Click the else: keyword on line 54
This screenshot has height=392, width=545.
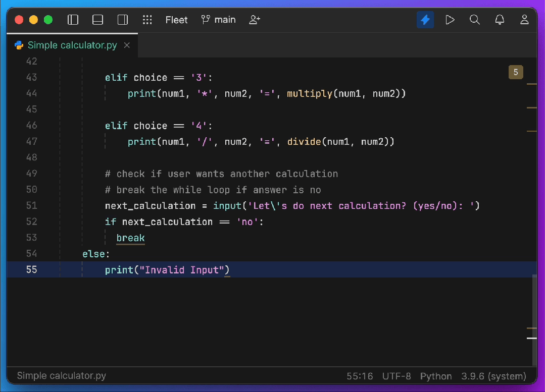(96, 254)
